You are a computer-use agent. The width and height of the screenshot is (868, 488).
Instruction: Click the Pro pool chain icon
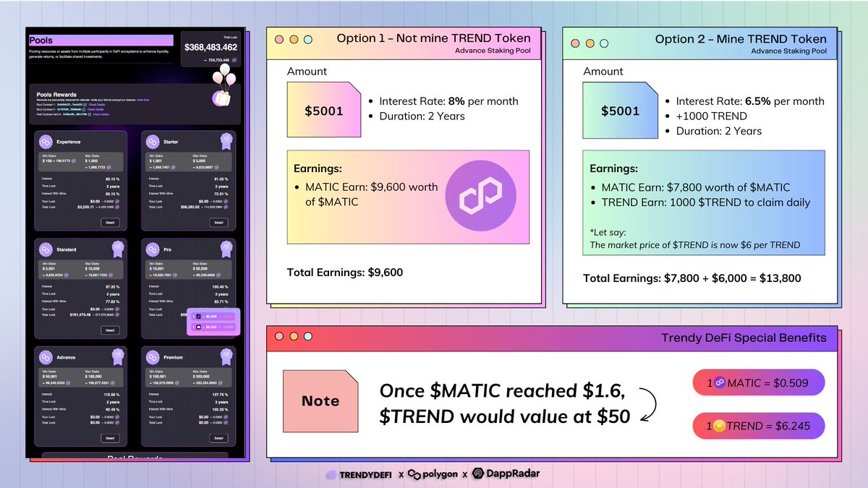pyautogui.click(x=153, y=249)
